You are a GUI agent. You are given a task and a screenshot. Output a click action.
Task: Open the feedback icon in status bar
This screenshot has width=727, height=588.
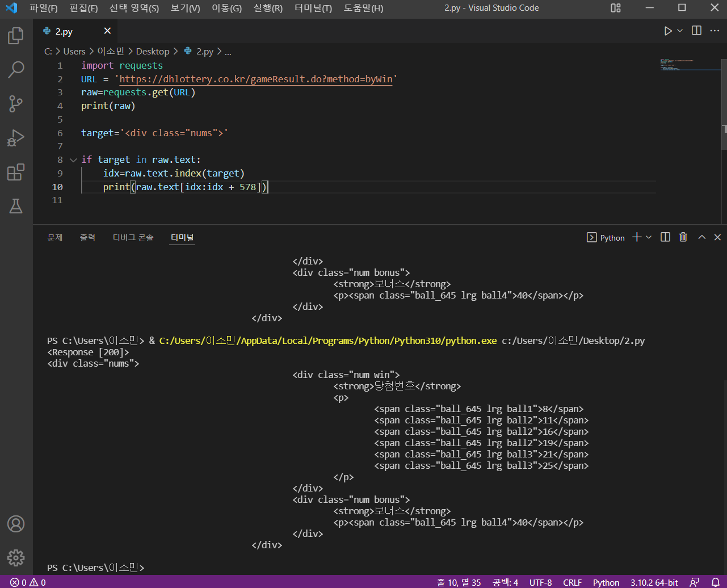pos(694,582)
